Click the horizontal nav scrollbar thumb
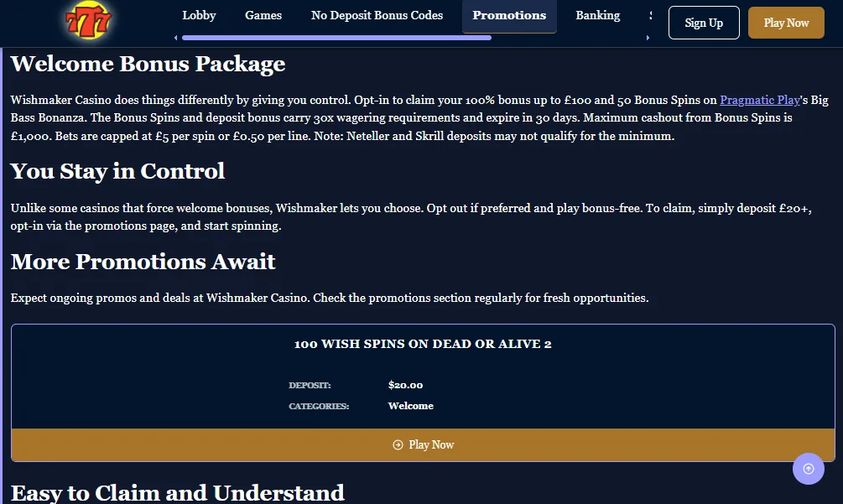This screenshot has height=504, width=843. pyautogui.click(x=336, y=38)
